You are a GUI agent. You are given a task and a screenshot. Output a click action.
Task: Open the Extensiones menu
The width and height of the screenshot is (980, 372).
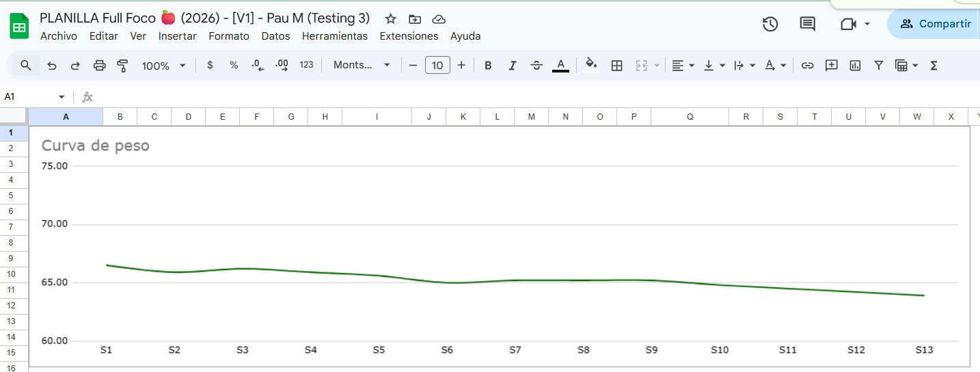(409, 36)
